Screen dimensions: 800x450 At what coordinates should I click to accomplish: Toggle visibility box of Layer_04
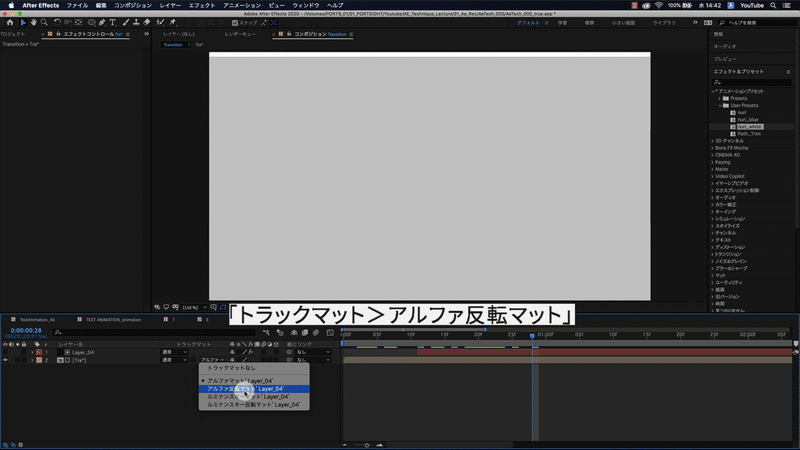5,352
